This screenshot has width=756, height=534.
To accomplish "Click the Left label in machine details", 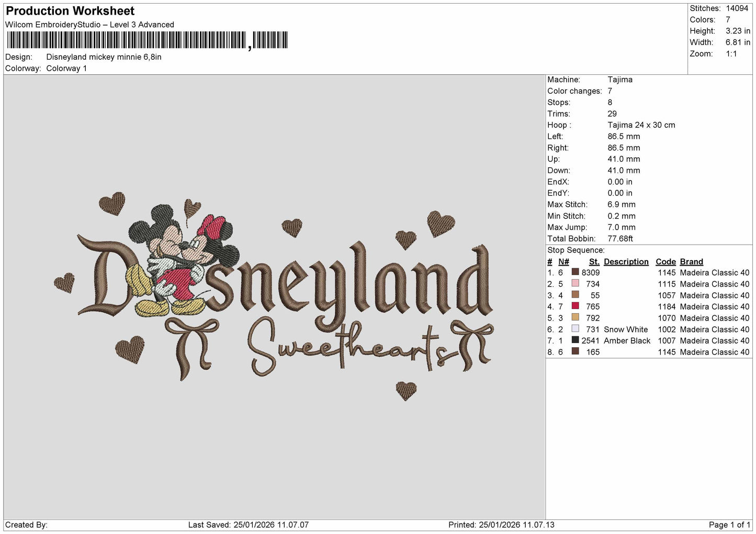I will [x=555, y=137].
